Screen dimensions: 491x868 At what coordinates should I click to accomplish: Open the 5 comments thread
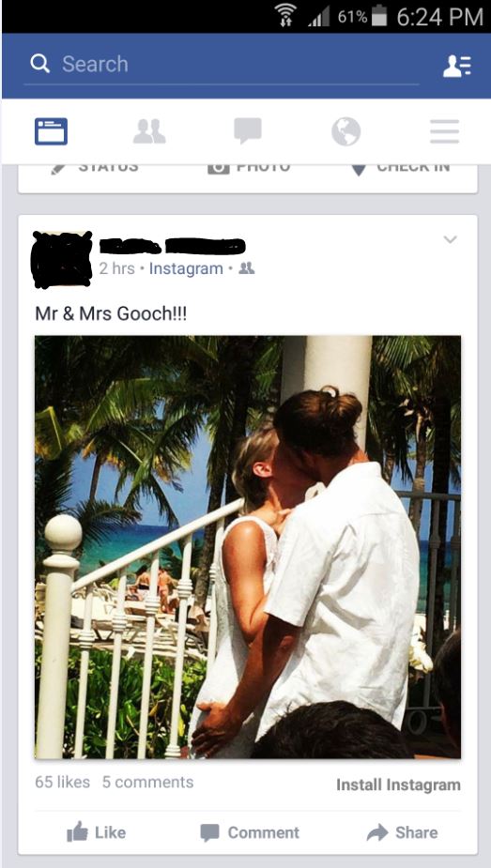147,783
